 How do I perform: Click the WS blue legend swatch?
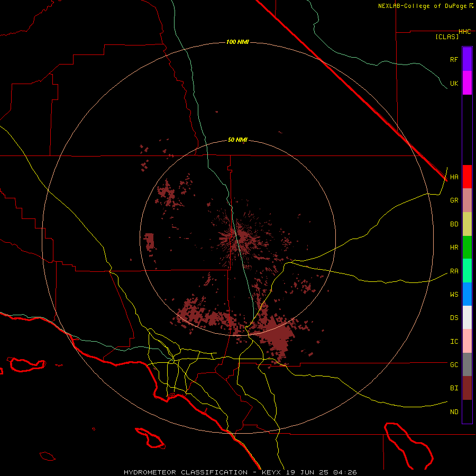point(467,294)
